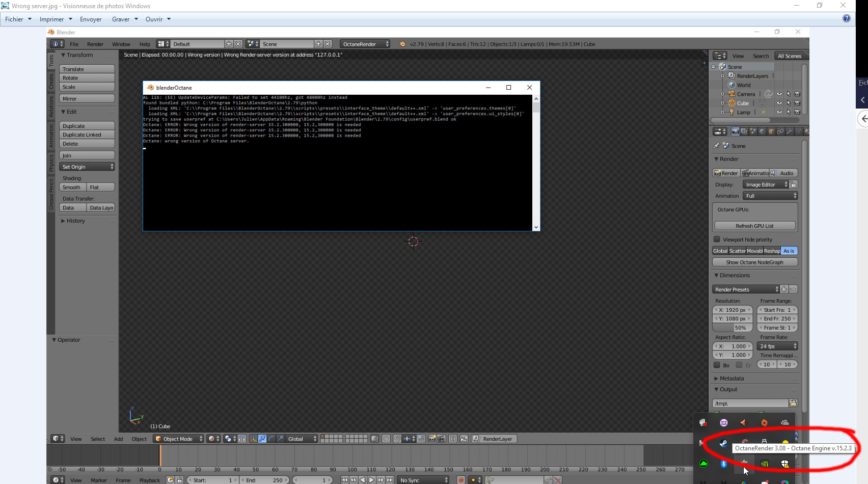The image size is (868, 484).
Task: Jump to the last frame in timeline
Action: pyautogui.click(x=390, y=480)
